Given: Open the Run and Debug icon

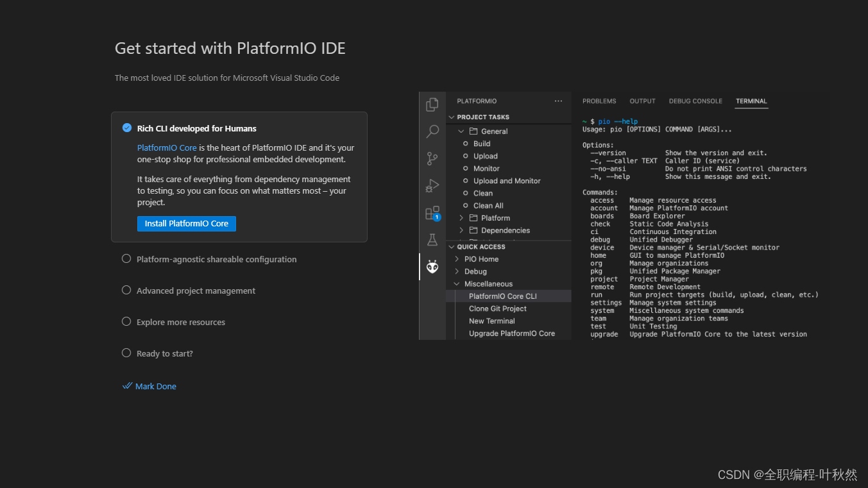Looking at the screenshot, I should pos(432,185).
